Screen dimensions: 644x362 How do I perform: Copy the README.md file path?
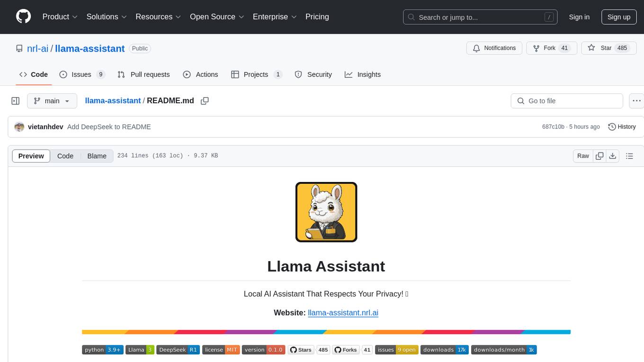[x=205, y=101]
